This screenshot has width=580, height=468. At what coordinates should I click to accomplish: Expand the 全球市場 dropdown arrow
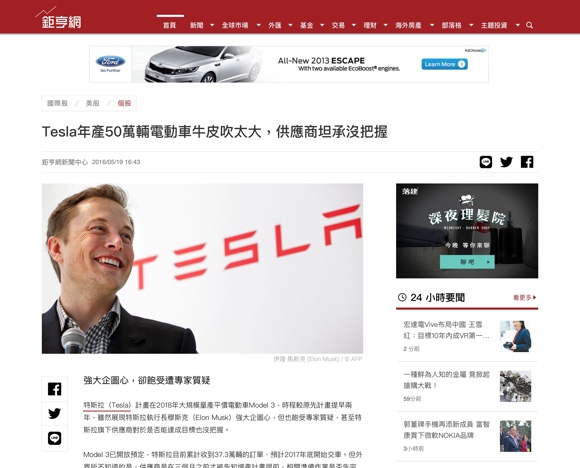(x=259, y=25)
